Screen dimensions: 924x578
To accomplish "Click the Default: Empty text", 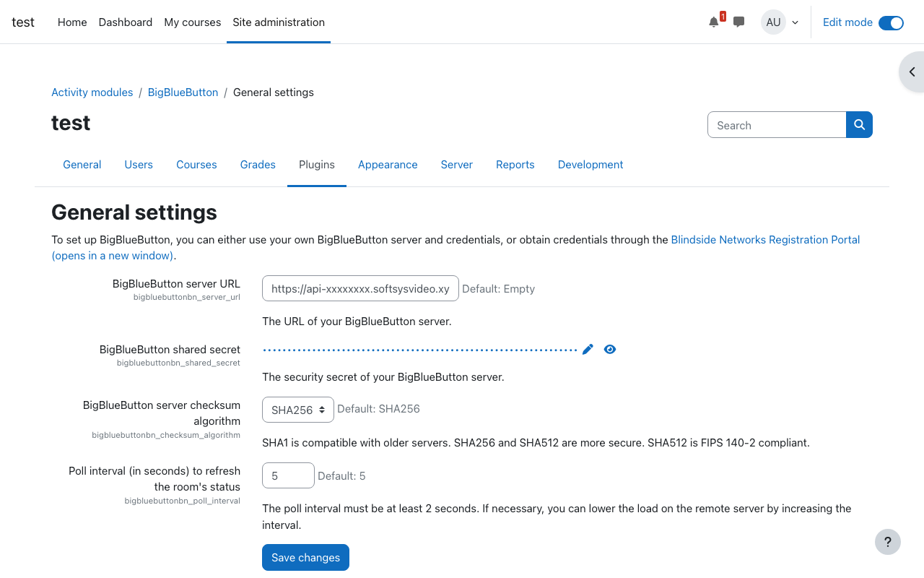I will point(498,289).
